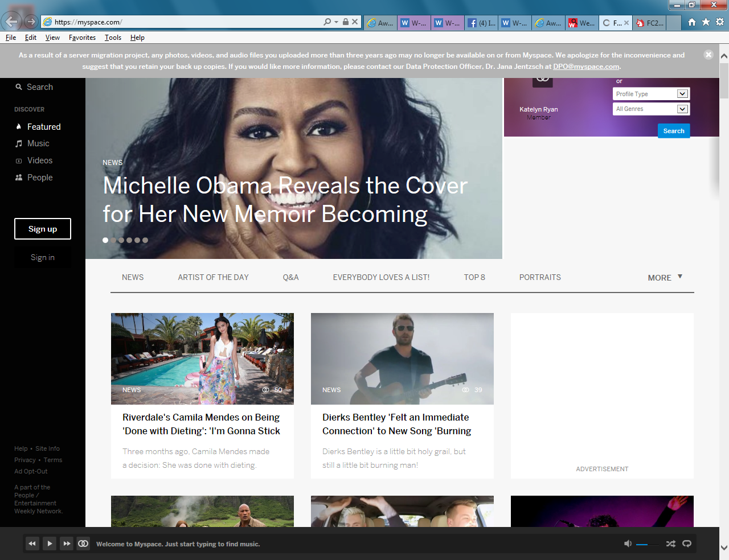Open the browser settings gear icon
Image resolution: width=729 pixels, height=560 pixels.
pyautogui.click(x=720, y=22)
